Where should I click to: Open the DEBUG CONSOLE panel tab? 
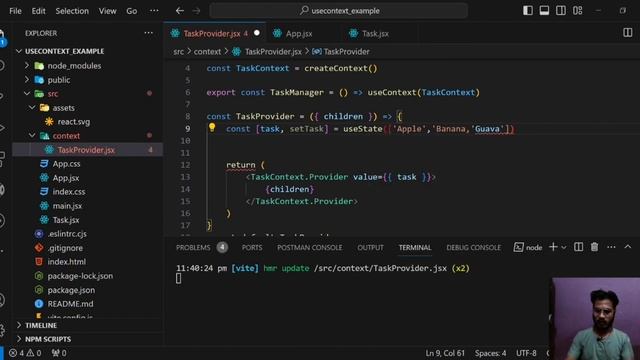tap(473, 247)
